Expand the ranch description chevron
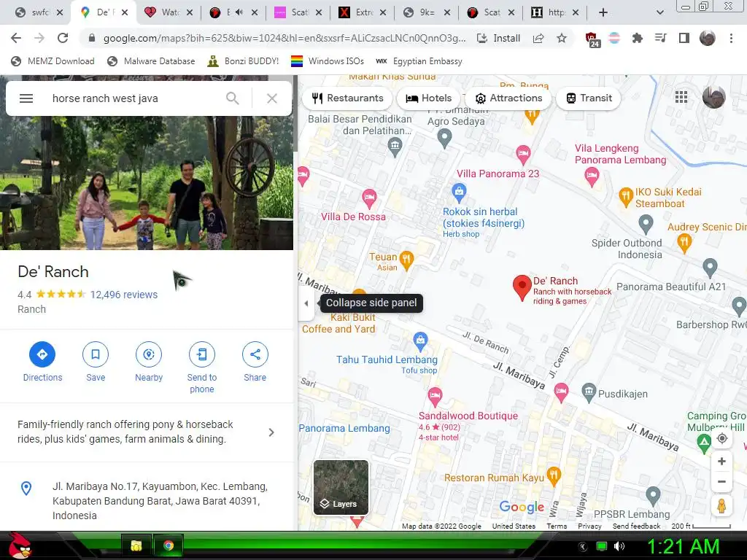This screenshot has width=747, height=560. pyautogui.click(x=271, y=432)
